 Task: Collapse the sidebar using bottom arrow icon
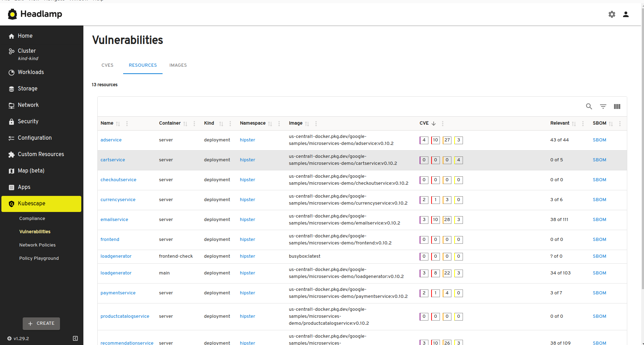click(75, 338)
